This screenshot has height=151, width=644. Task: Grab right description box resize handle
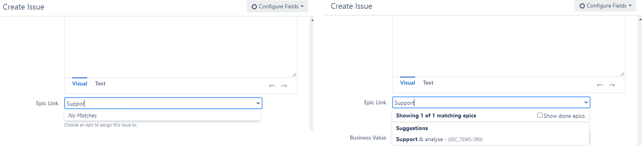pyautogui.click(x=622, y=74)
